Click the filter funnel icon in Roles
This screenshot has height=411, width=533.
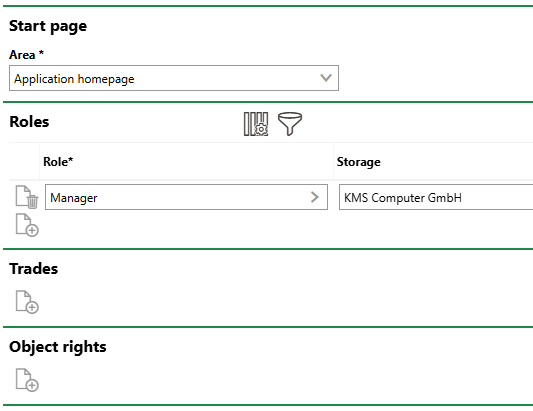click(x=290, y=124)
